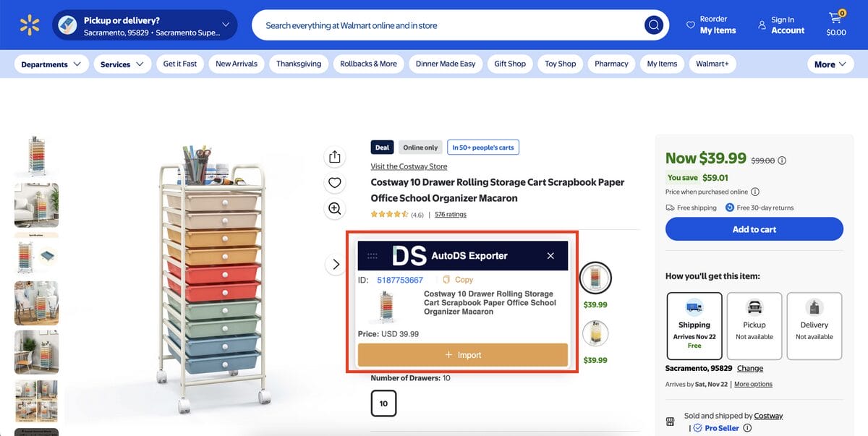Expand the More navigation menu
The height and width of the screenshot is (436, 868).
(830, 64)
